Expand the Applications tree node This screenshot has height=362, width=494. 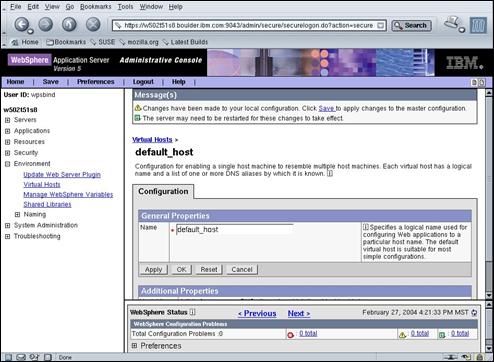coord(7,131)
